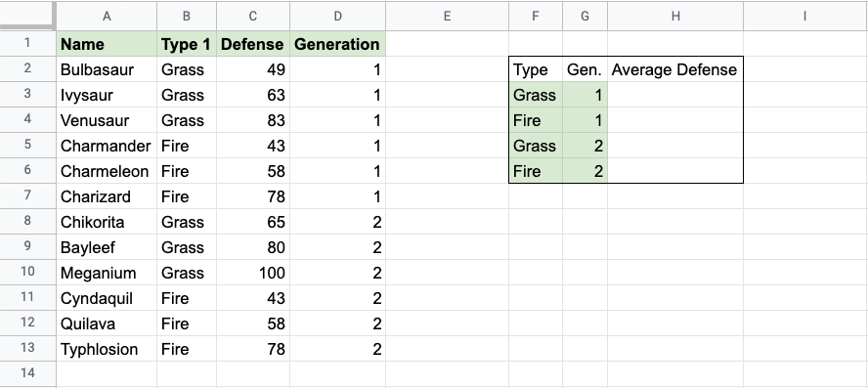
Task: Click Venusaur's defense value 83
Action: coord(253,120)
